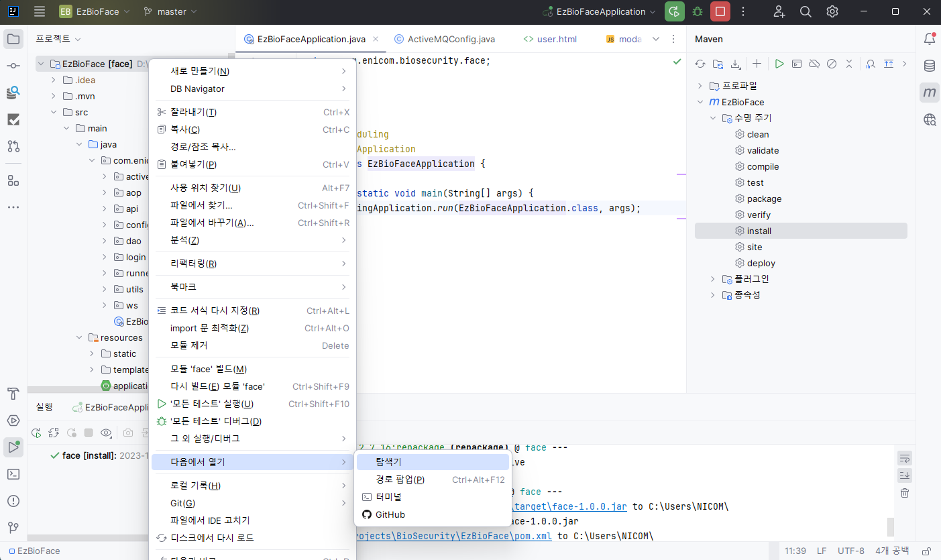Image resolution: width=941 pixels, height=560 pixels.
Task: Open Git tool window icon
Action: (13, 528)
